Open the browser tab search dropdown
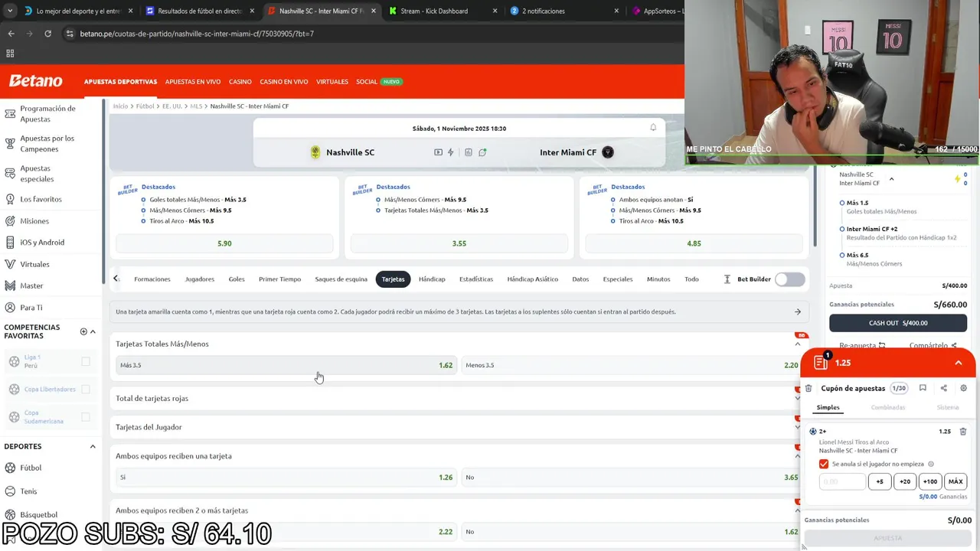The width and height of the screenshot is (980, 551). pyautogui.click(x=10, y=11)
